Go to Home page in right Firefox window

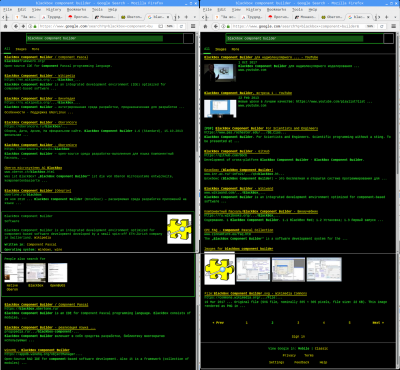[x=205, y=26]
